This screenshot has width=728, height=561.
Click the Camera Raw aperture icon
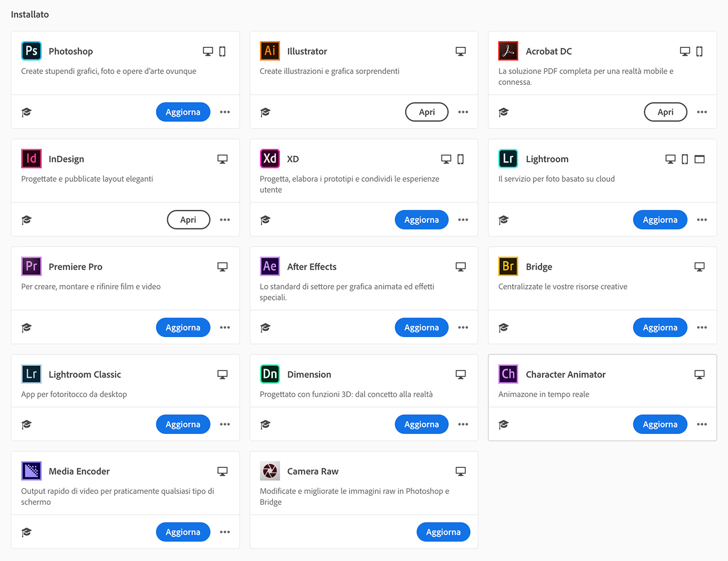click(x=270, y=471)
